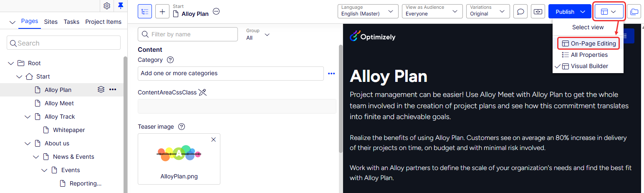The height and width of the screenshot is (193, 644).
Task: Toggle the navigation tree panel button
Action: 145,12
